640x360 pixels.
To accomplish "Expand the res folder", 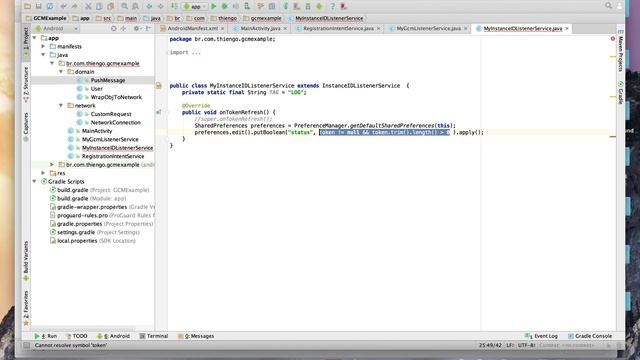I will [43, 173].
